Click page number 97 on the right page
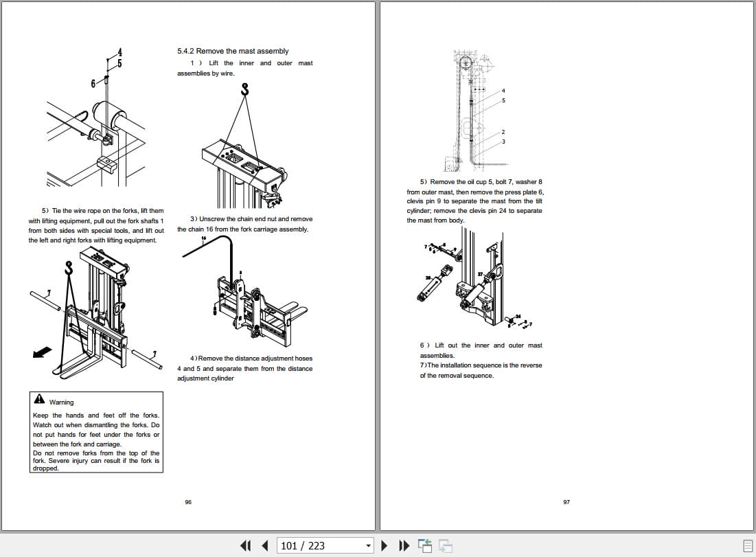756x557 pixels. coord(566,502)
